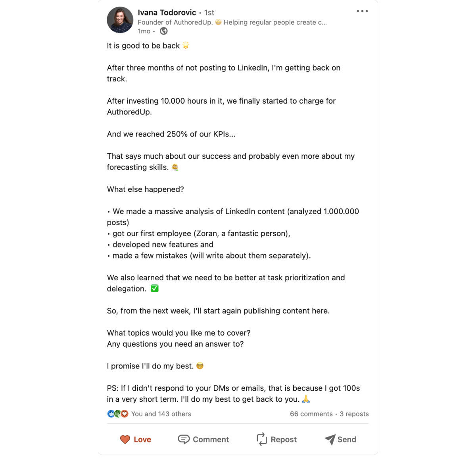Click Ivana Todorovic's profile photo
Viewport: 476px width, 459px height.
(120, 20)
